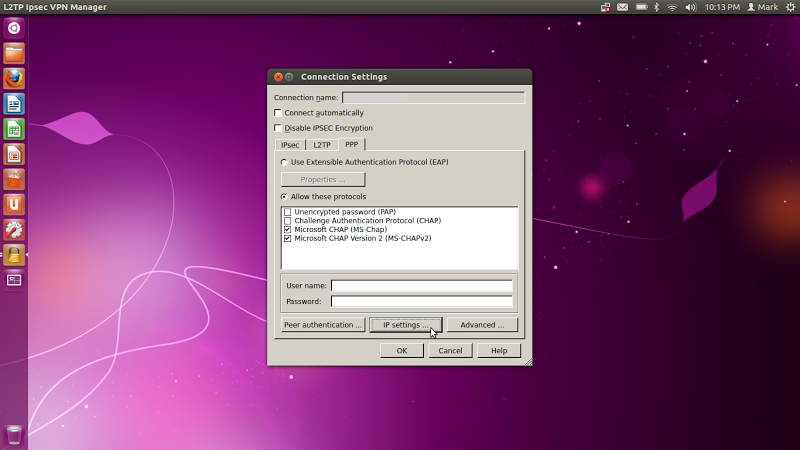
Task: Select Use Extensible Authentication Protocol radio
Action: [284, 162]
